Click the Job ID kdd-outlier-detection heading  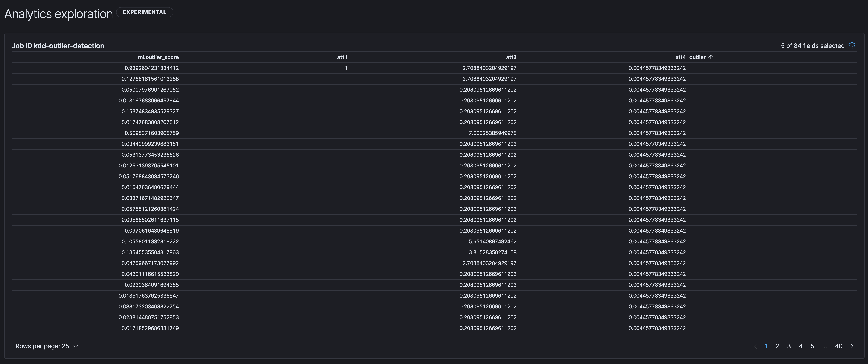tap(58, 46)
